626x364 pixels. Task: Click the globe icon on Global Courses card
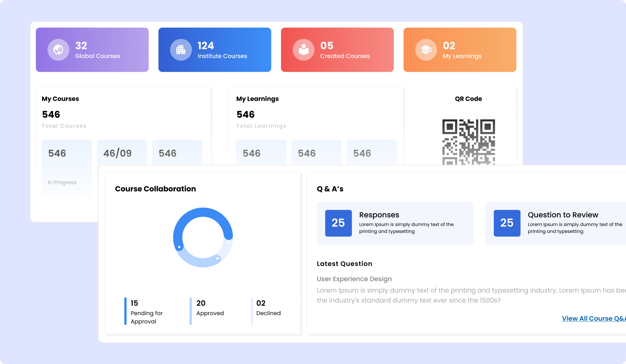pyautogui.click(x=58, y=50)
